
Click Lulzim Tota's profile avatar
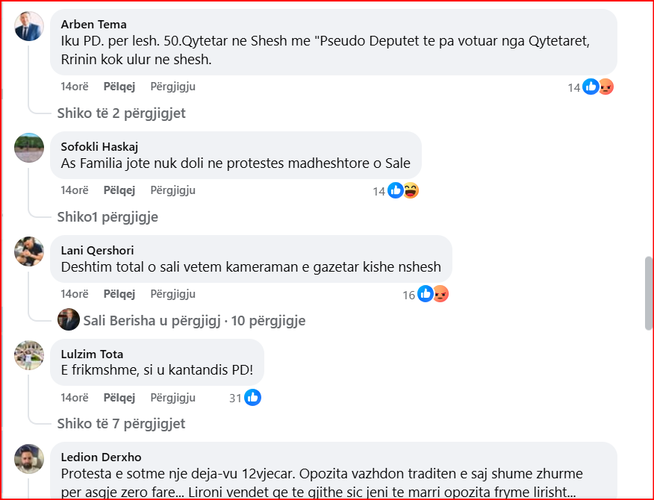pyautogui.click(x=29, y=355)
